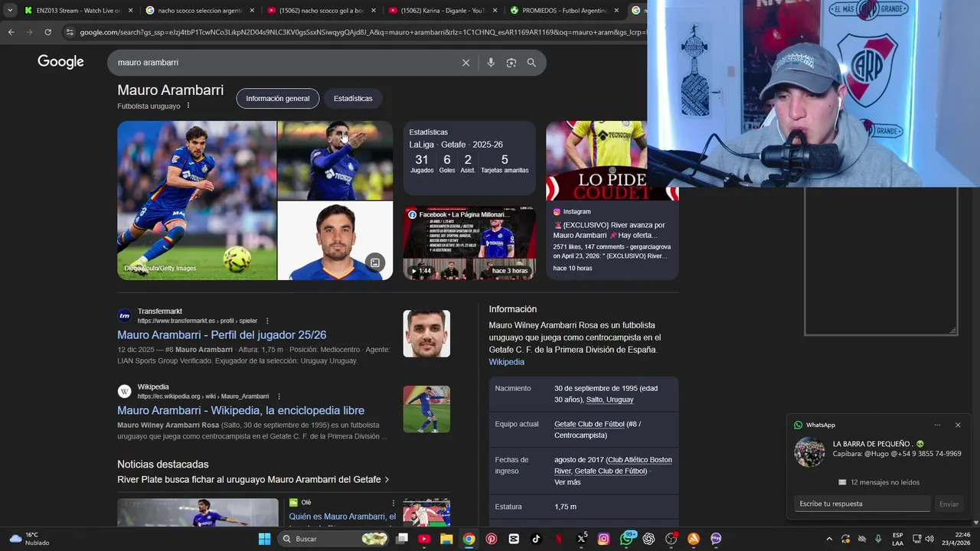Click the Google search input field
This screenshot has width=980, height=551.
point(283,63)
